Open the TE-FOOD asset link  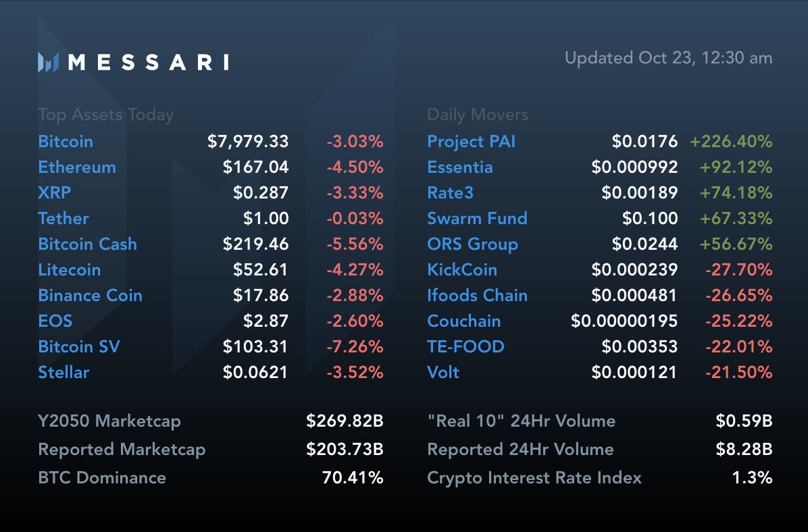(x=465, y=347)
